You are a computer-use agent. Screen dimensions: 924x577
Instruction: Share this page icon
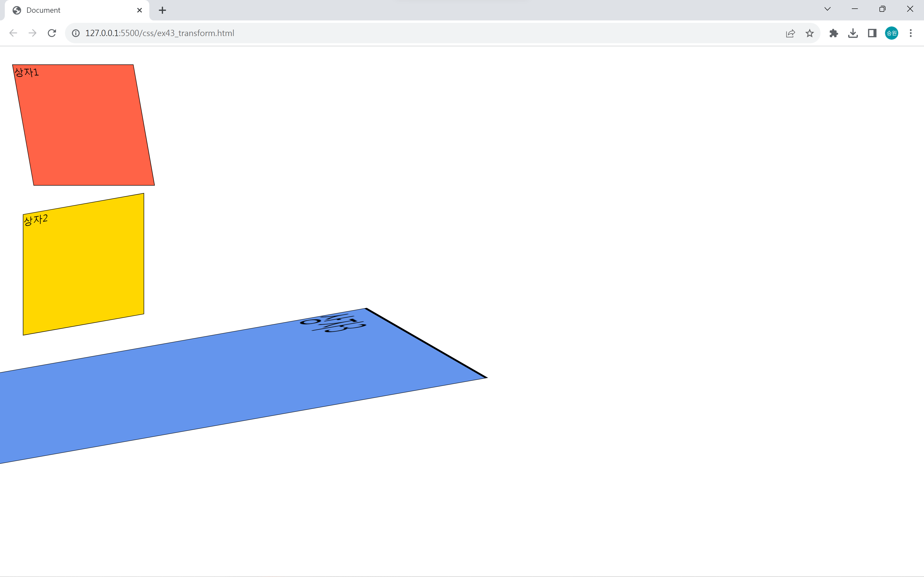[x=790, y=33]
